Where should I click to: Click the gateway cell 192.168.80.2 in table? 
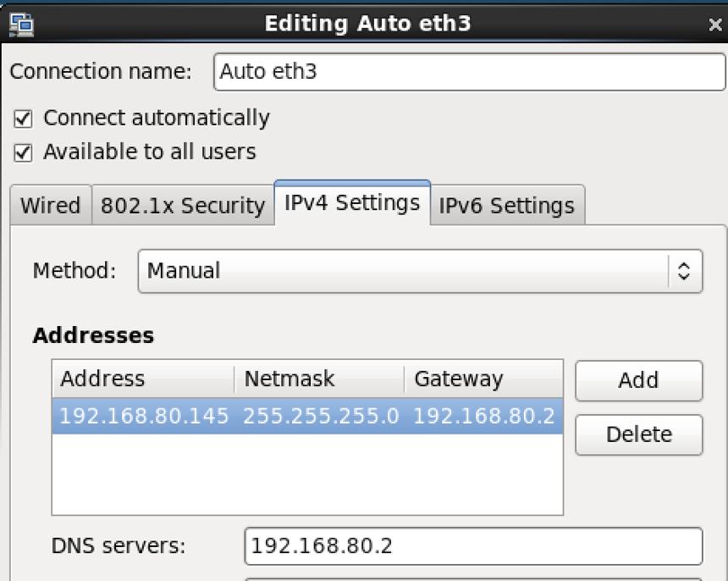click(484, 416)
